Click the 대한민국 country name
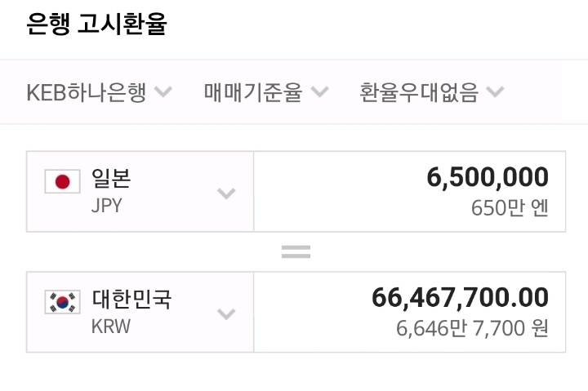Viewport: 588px width, 391px height. tap(132, 299)
